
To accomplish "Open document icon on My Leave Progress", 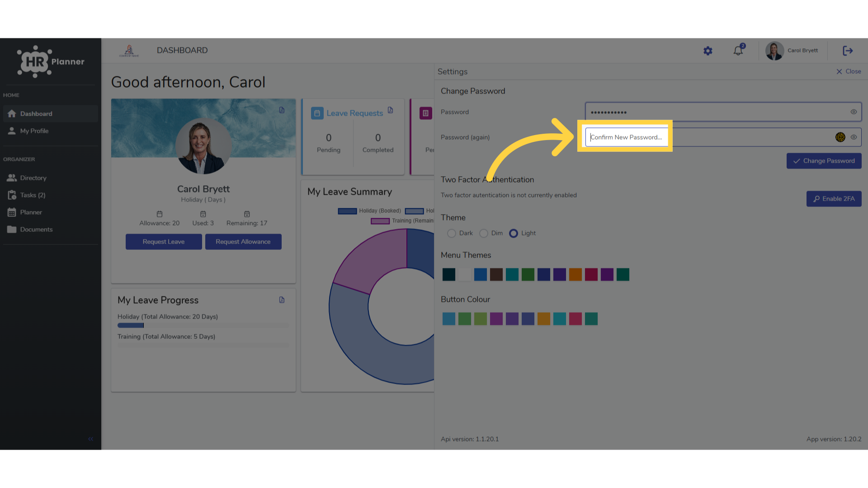I will coord(282,300).
